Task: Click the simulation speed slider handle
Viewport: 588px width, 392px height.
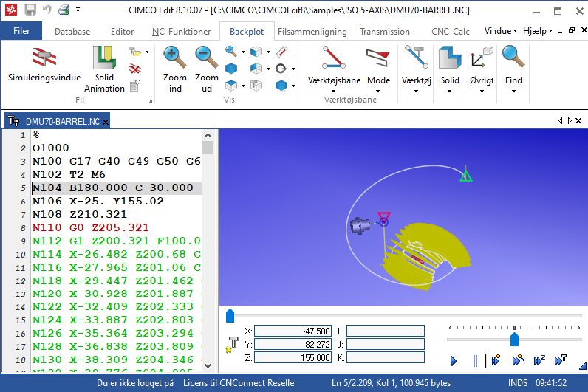Action: [514, 339]
